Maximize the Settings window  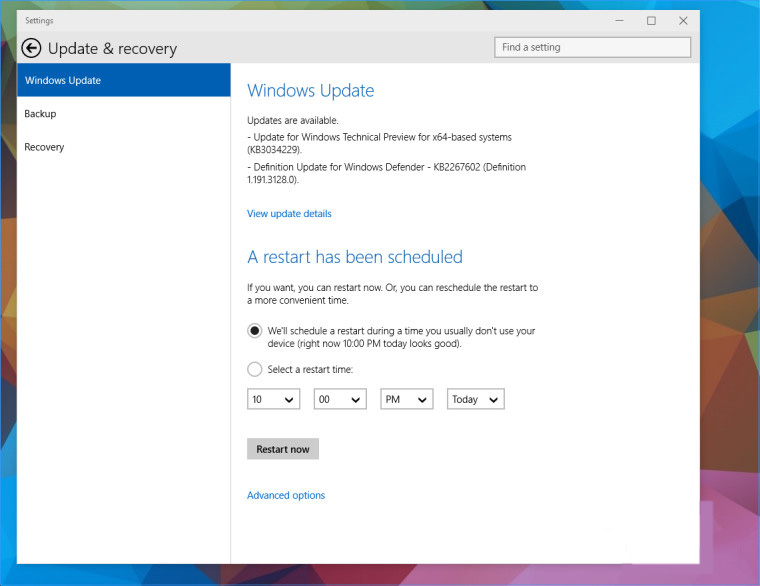click(651, 20)
